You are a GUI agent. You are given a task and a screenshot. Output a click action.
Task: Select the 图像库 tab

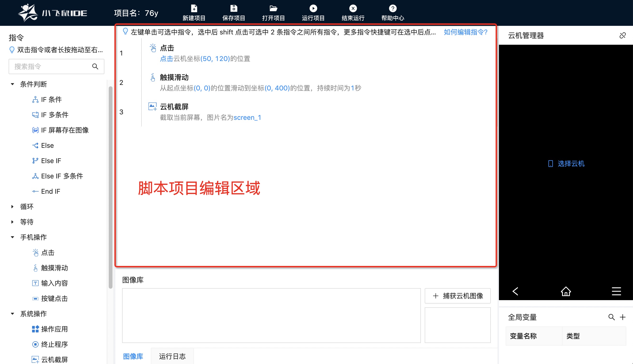(x=133, y=356)
